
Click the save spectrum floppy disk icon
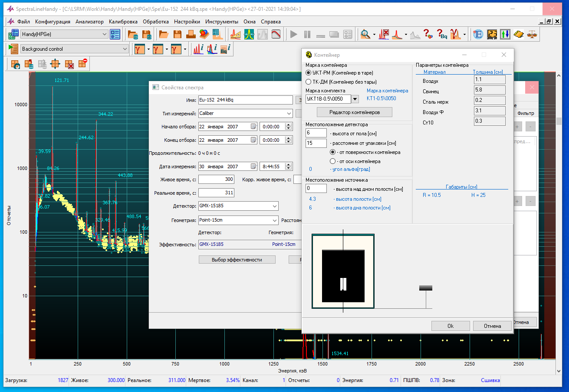(177, 34)
